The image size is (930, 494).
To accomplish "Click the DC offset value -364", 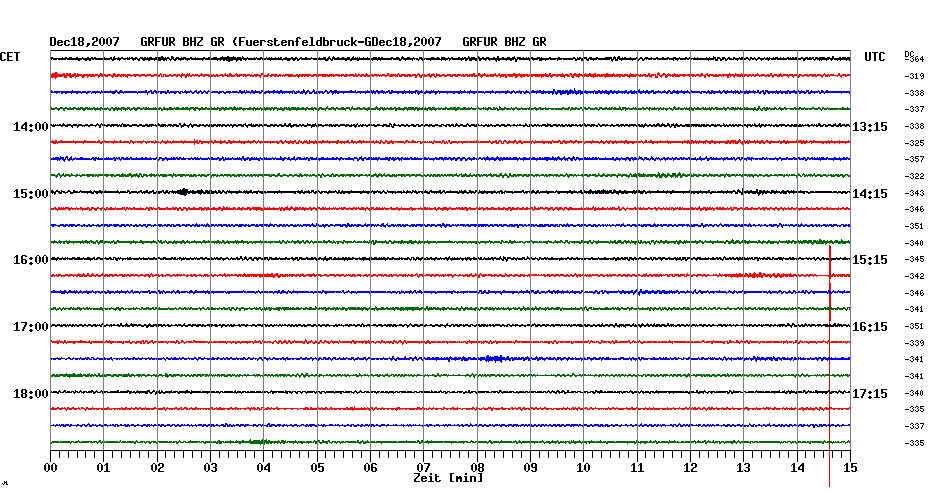I will tap(915, 59).
